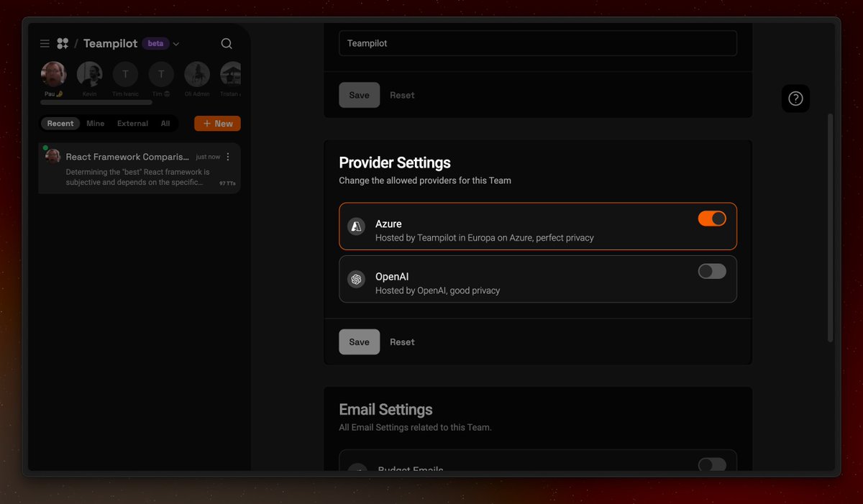Save the Provider Settings
This screenshot has height=504, width=863.
360,342
